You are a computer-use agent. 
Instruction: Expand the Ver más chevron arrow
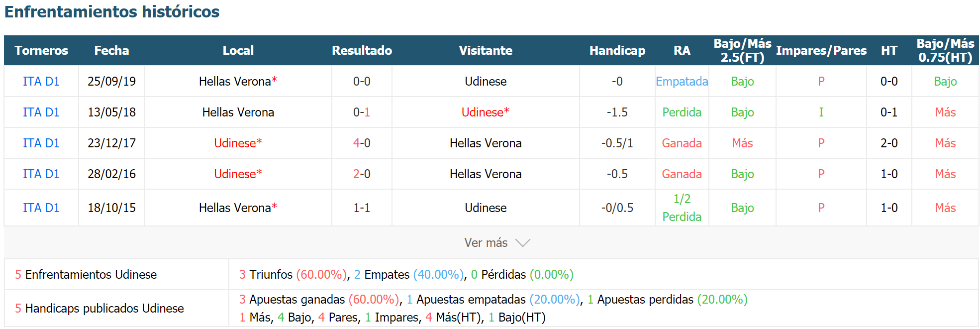(523, 243)
